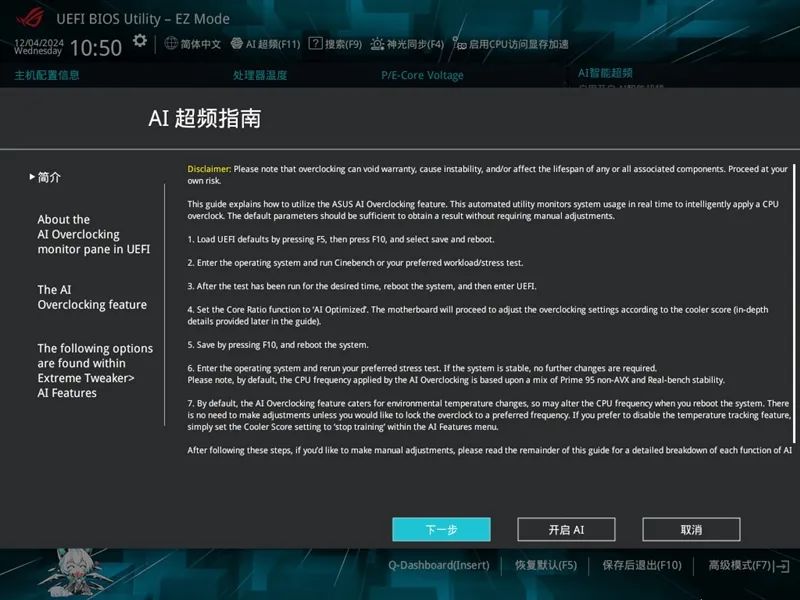Click the 神光同步(F4) light icon

[x=377, y=44]
